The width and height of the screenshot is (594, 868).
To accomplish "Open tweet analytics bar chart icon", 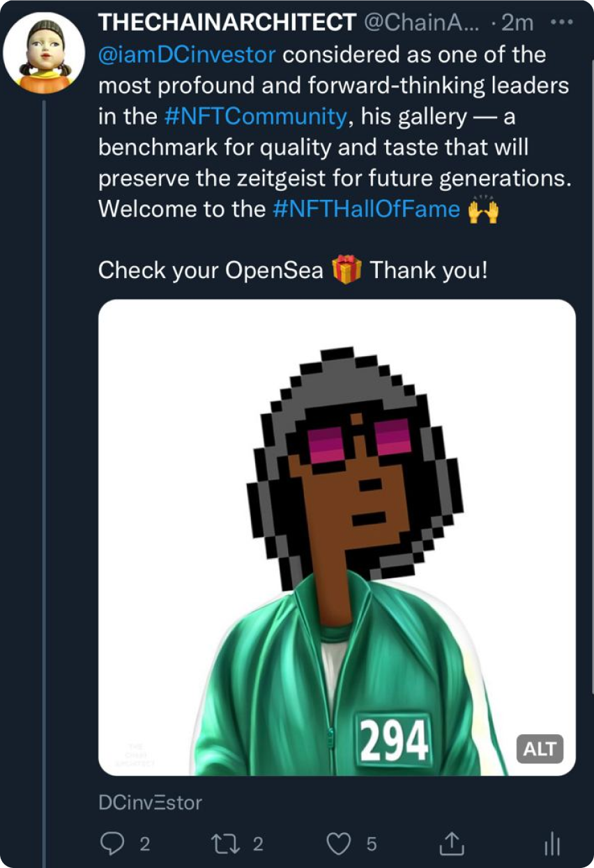I will coord(551,844).
